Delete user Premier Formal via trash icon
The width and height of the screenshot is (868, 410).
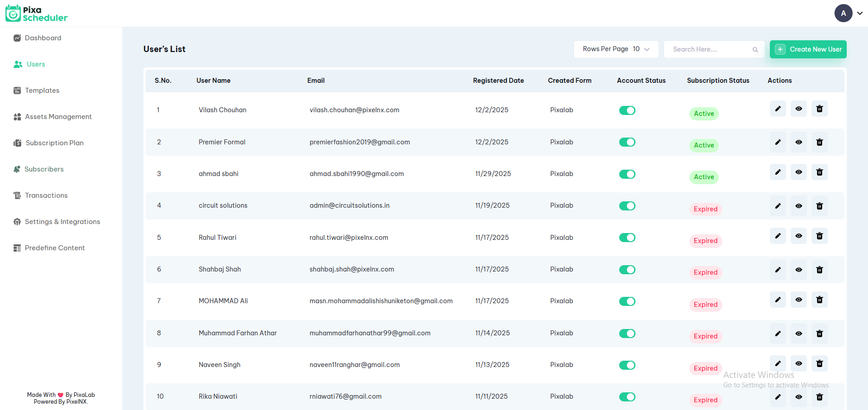(x=819, y=142)
